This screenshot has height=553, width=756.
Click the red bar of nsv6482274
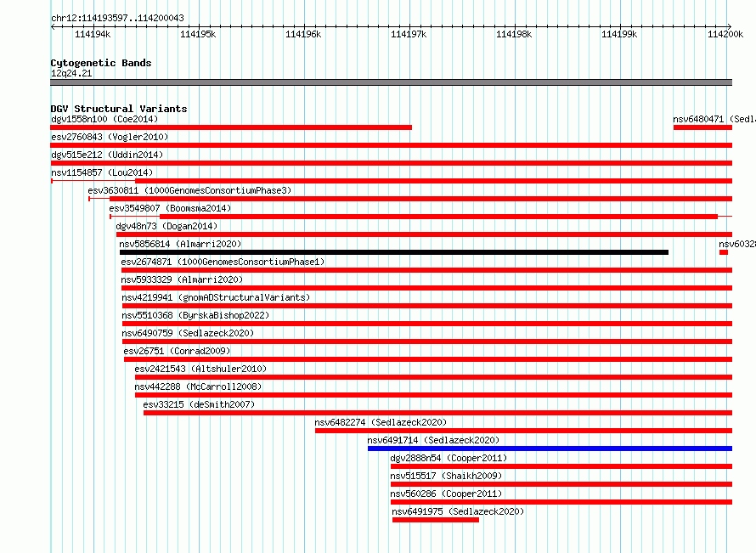[523, 431]
